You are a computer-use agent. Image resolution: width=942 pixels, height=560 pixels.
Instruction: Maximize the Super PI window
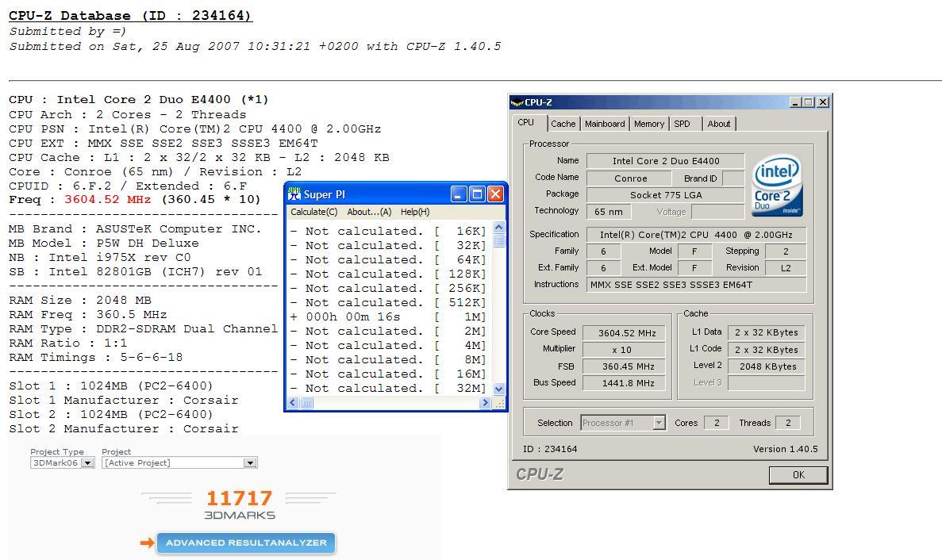click(477, 194)
